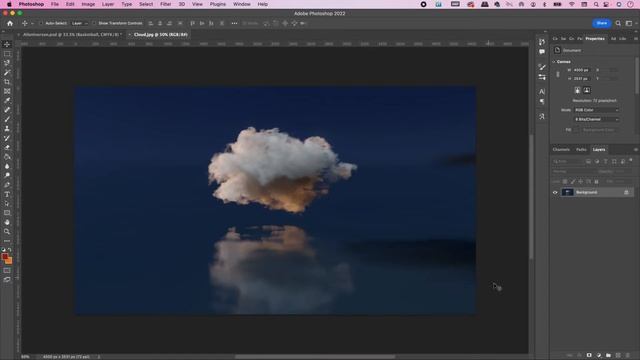640x360 pixels.
Task: Click the Share button
Action: pyautogui.click(x=601, y=23)
